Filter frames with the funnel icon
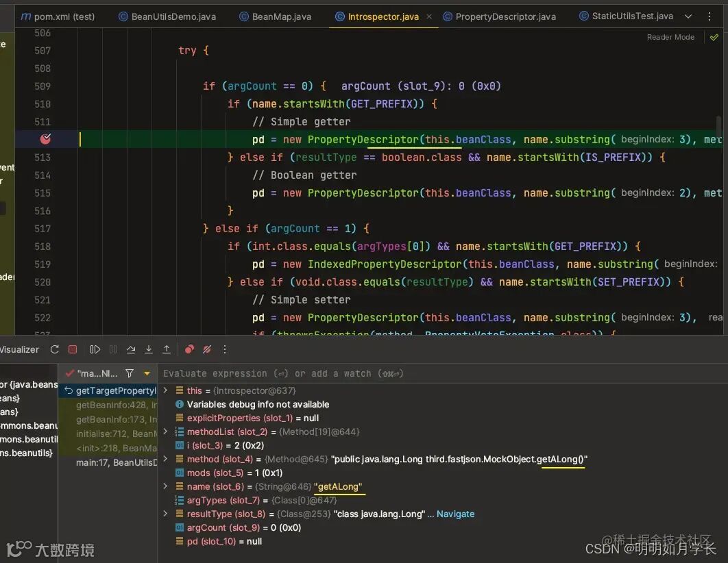728x563 pixels. [x=130, y=373]
